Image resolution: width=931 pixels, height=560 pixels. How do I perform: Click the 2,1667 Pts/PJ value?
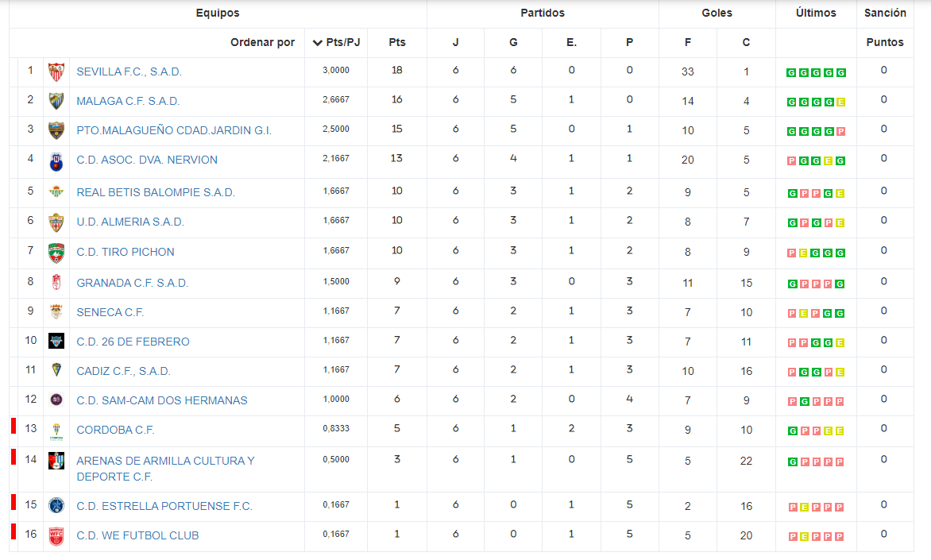[336, 159]
